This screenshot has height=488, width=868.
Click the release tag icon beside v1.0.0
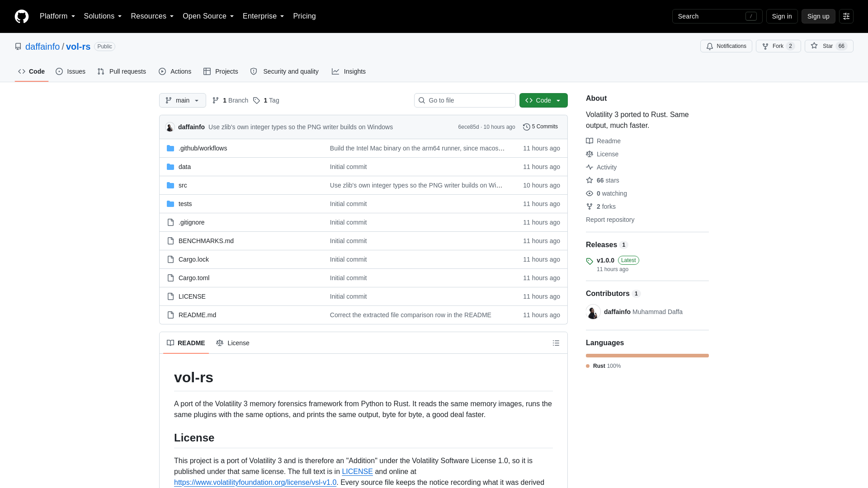(x=590, y=261)
